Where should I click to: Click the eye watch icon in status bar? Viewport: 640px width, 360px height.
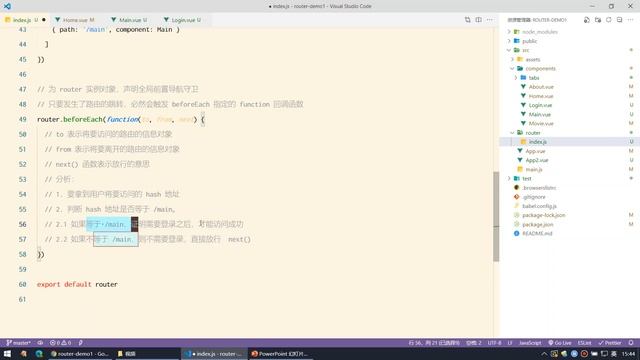[40, 343]
